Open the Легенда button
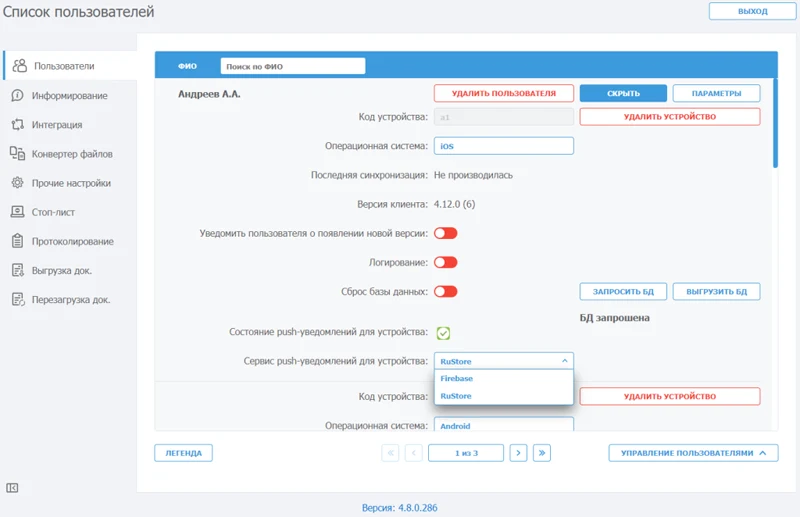The image size is (800, 517). coord(184,453)
